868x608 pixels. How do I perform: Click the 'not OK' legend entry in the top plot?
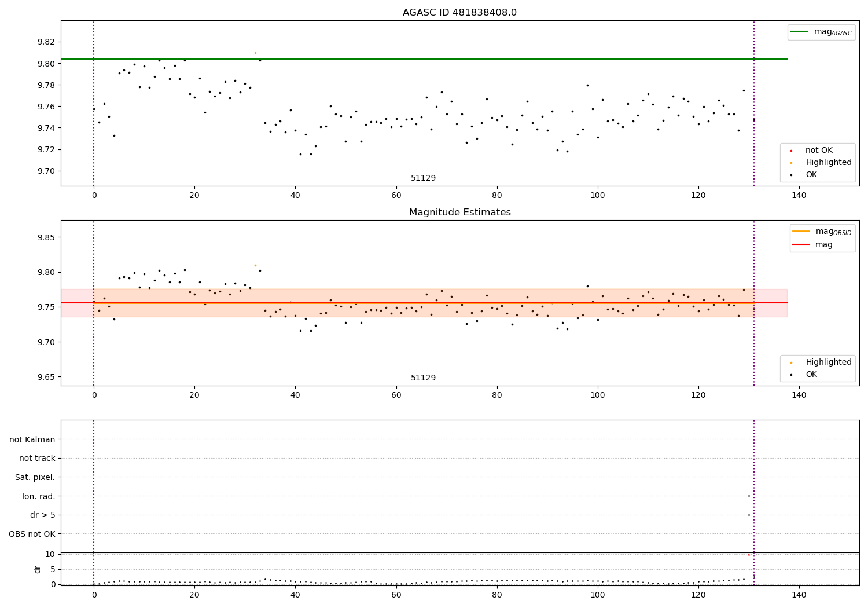tap(819, 151)
